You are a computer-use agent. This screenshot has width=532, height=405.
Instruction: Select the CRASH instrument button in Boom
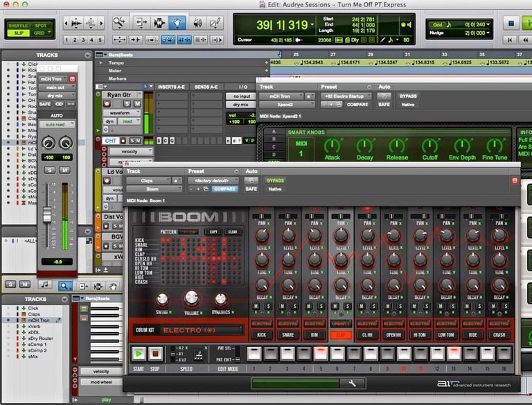(x=499, y=335)
